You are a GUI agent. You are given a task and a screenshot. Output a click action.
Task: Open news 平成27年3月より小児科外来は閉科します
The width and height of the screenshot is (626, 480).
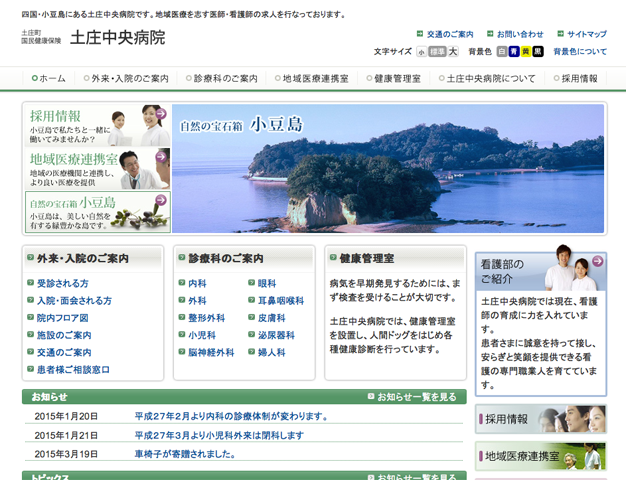tap(219, 435)
